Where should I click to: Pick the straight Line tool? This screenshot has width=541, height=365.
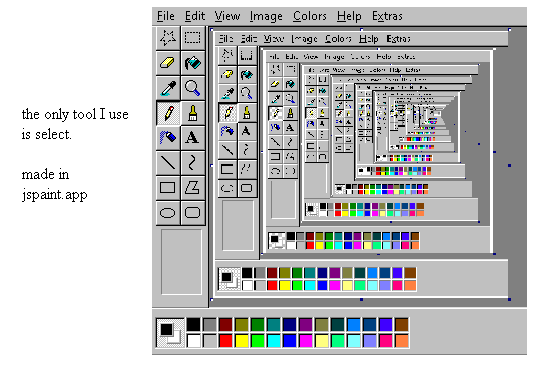168,162
